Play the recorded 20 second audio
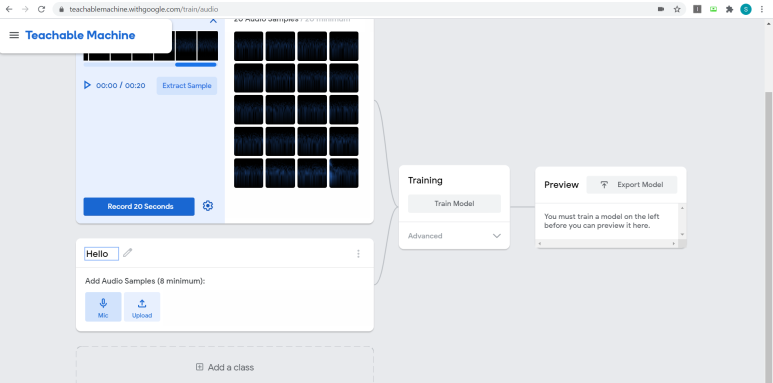The height and width of the screenshot is (383, 773). coord(87,85)
